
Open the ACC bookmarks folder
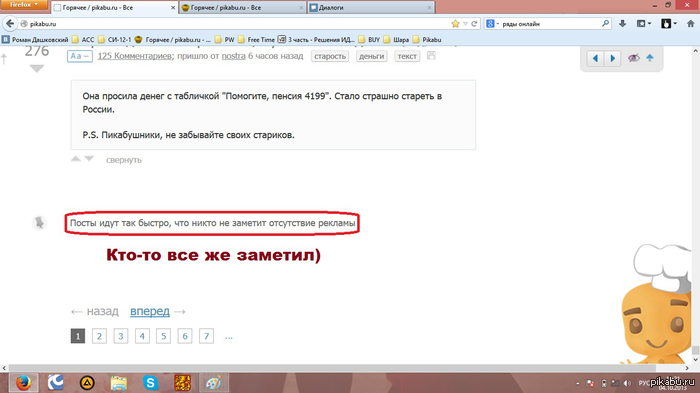click(83, 40)
